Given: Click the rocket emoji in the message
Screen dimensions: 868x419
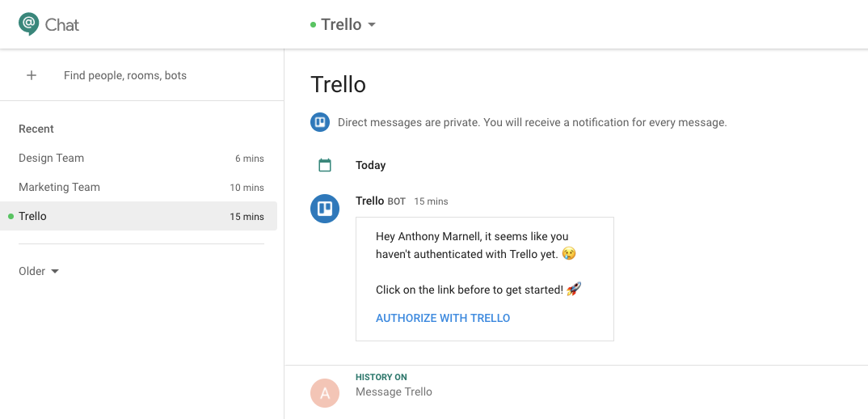Looking at the screenshot, I should pos(574,290).
